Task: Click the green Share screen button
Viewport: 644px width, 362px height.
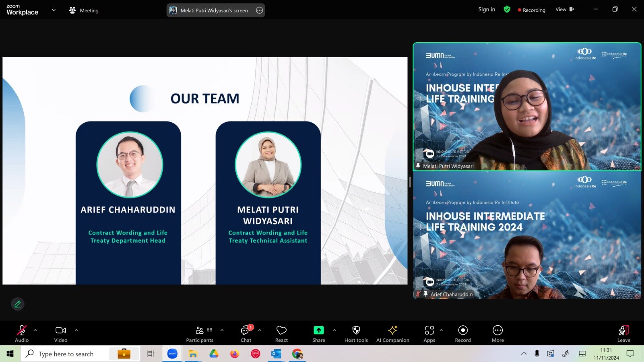Action: (x=319, y=333)
